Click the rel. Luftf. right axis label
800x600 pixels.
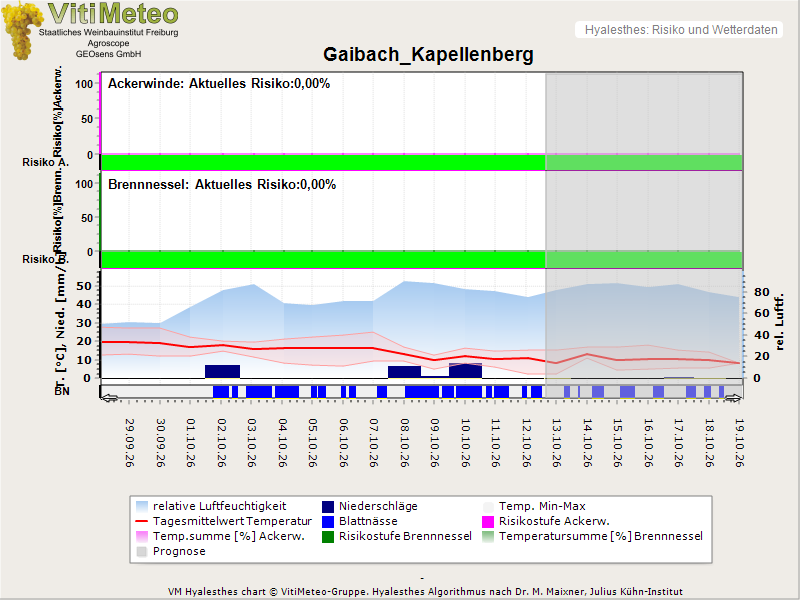(x=780, y=322)
